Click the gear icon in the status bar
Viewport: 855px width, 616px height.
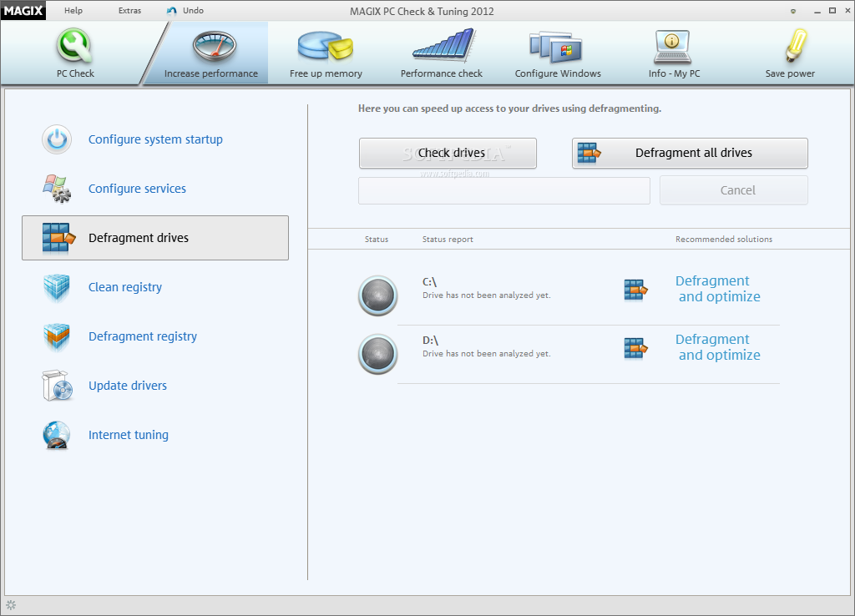point(11,605)
